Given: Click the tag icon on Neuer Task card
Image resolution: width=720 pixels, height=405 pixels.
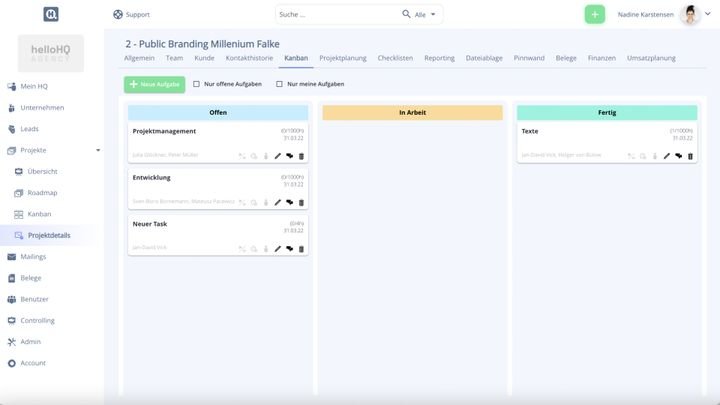Looking at the screenshot, I should [x=289, y=248].
